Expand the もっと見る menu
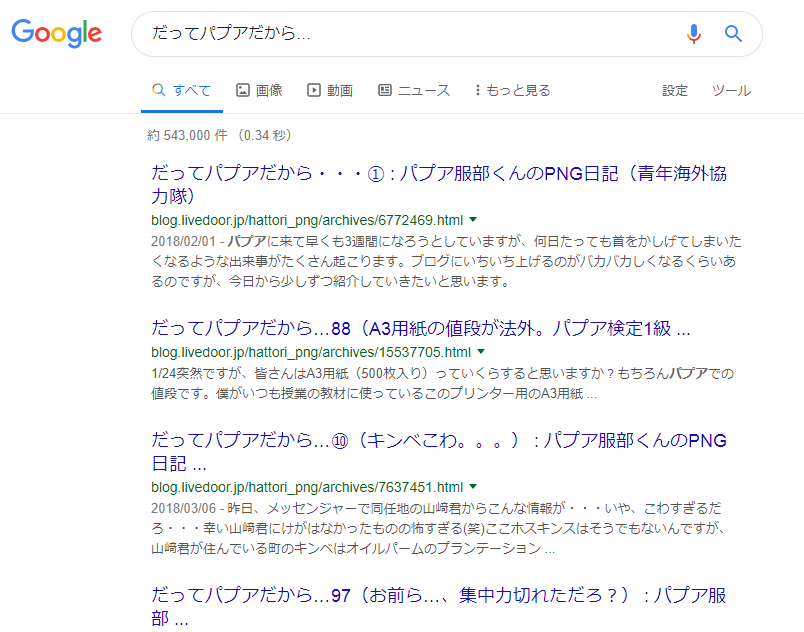The height and width of the screenshot is (632, 804). pyautogui.click(x=512, y=91)
